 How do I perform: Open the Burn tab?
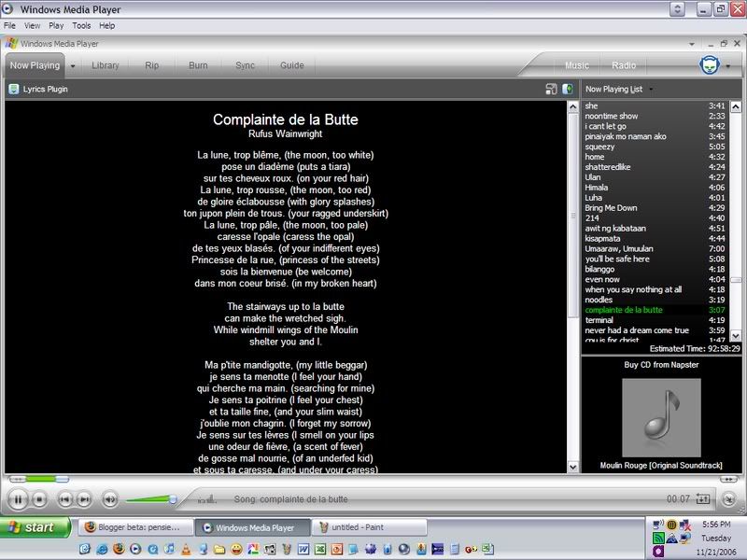point(198,65)
